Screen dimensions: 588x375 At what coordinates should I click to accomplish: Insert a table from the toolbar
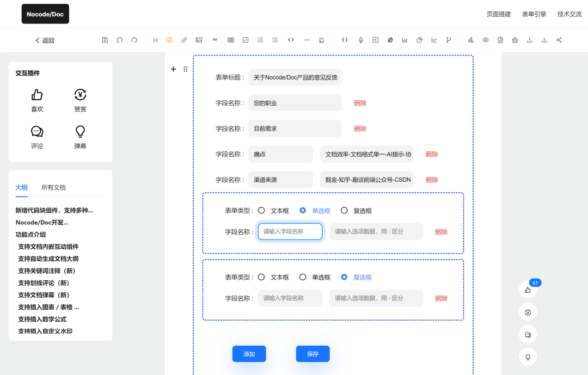[x=231, y=40]
